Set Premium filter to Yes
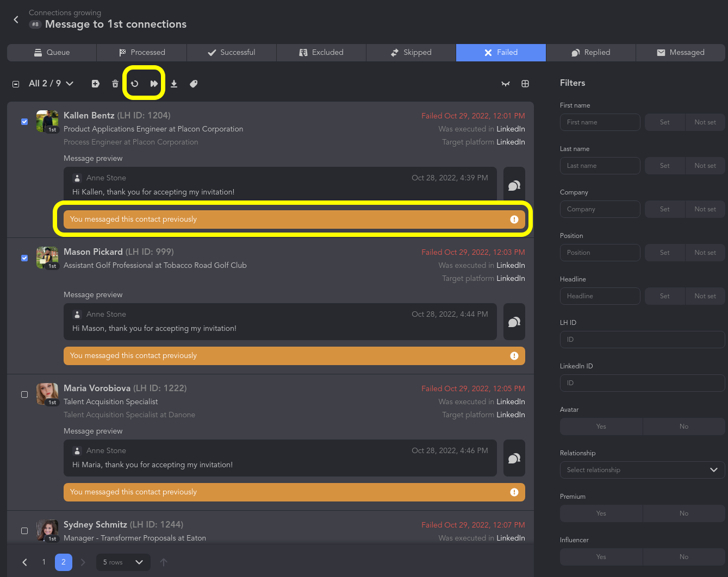The height and width of the screenshot is (577, 728). (x=601, y=513)
